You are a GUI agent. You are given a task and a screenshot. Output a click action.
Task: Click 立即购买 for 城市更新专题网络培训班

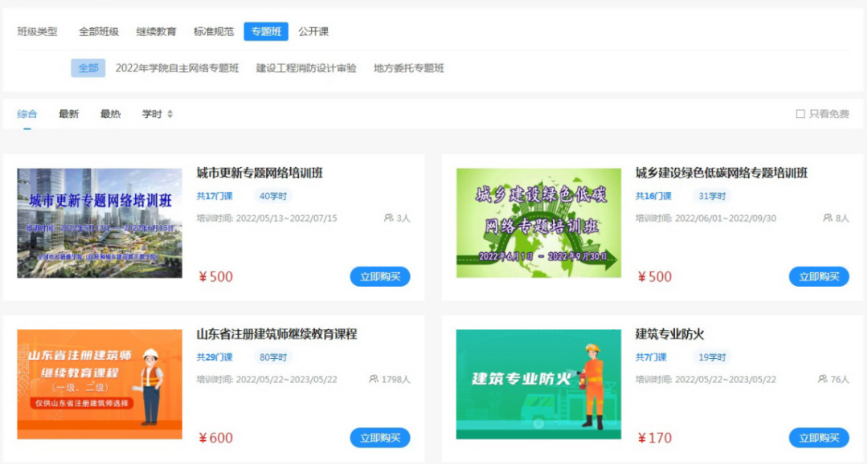coord(379,276)
